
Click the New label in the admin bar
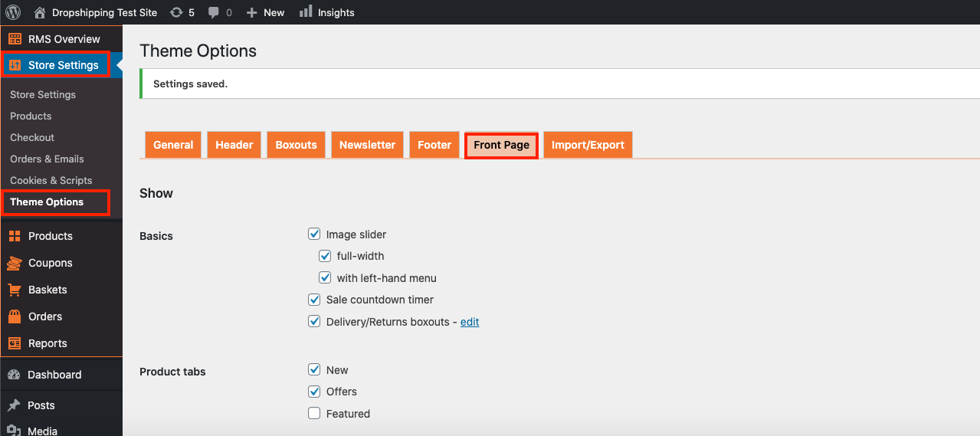tap(274, 12)
